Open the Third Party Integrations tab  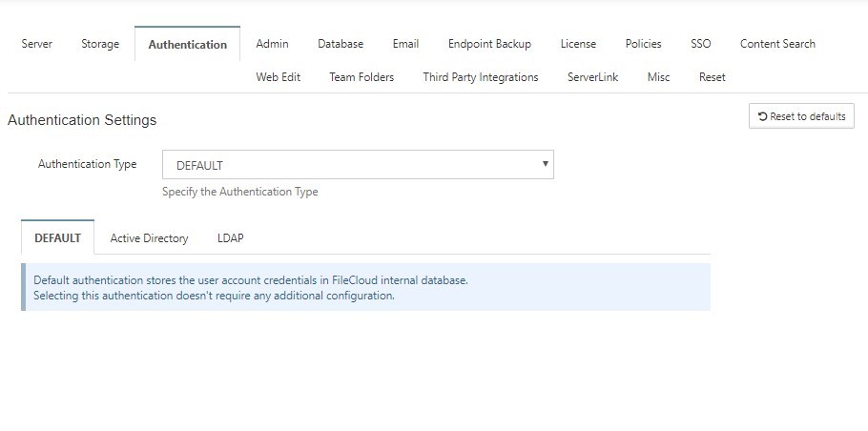click(x=481, y=77)
